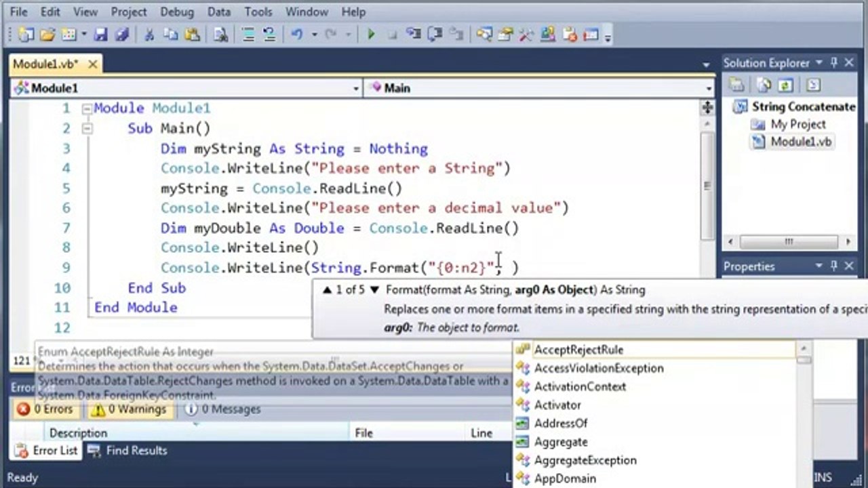The image size is (868, 488).
Task: Open the Tools menu
Action: [258, 12]
